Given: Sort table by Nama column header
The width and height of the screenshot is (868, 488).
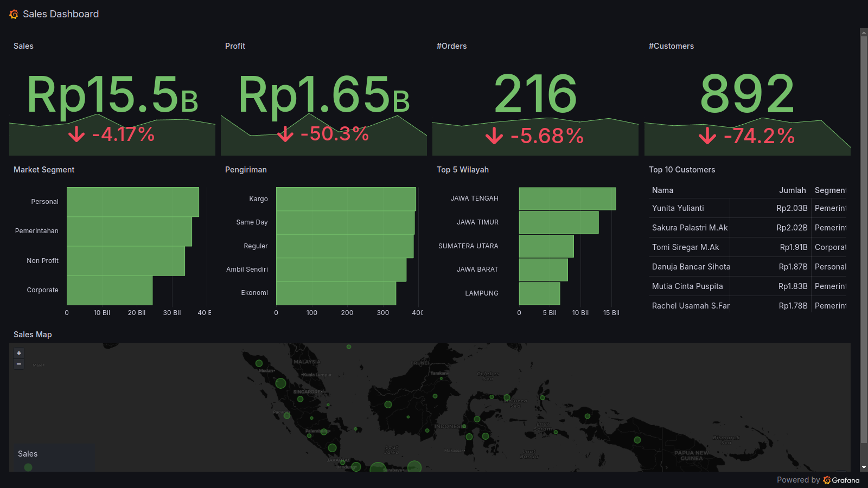Looking at the screenshot, I should [662, 190].
